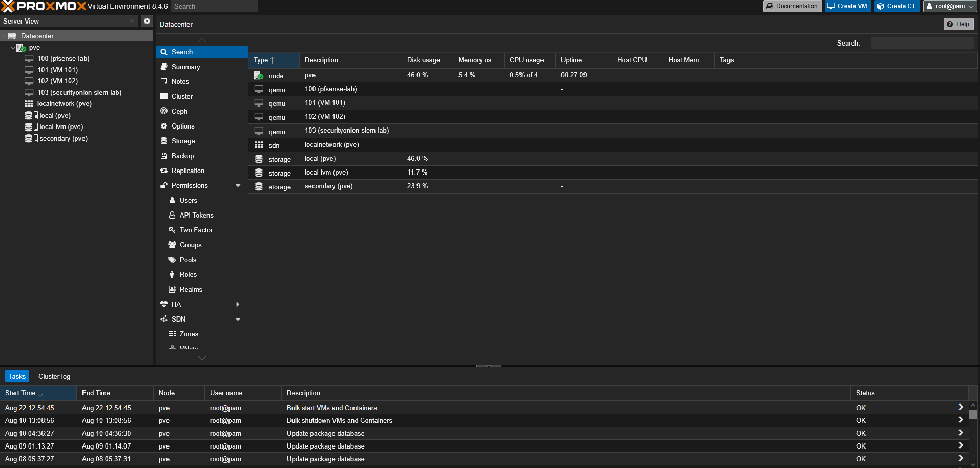This screenshot has width=980, height=468.
Task: Click the Create CT button
Action: pos(897,6)
